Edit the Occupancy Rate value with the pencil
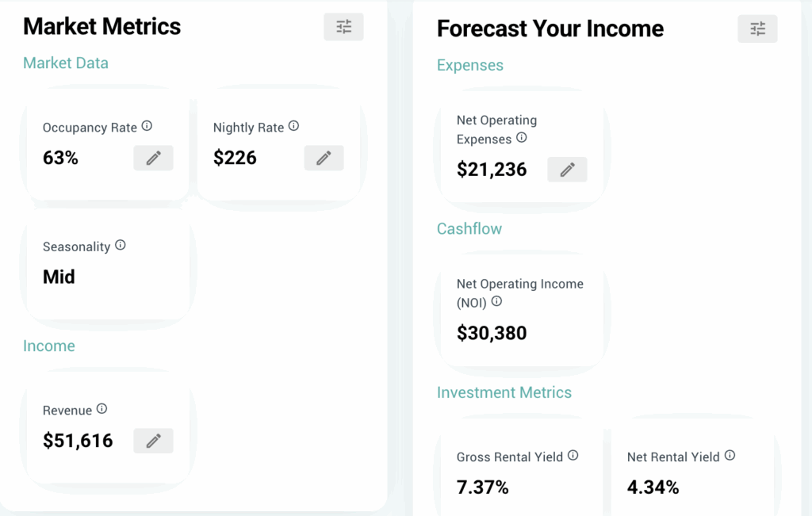Screen dimensions: 812x516 pos(153,158)
